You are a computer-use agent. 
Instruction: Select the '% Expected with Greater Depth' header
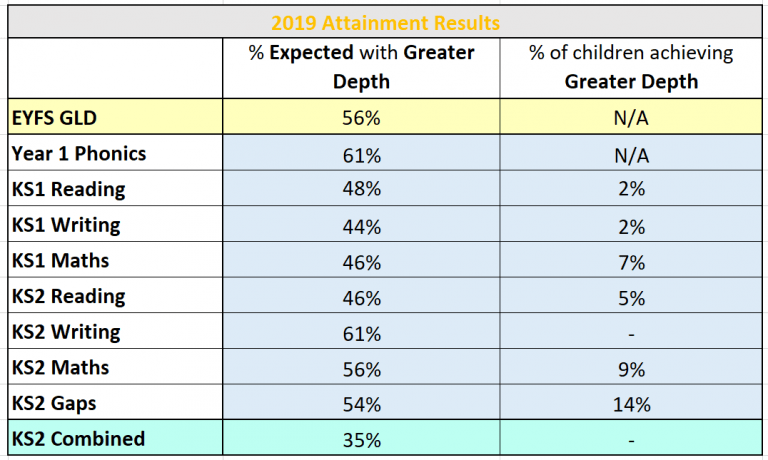361,66
